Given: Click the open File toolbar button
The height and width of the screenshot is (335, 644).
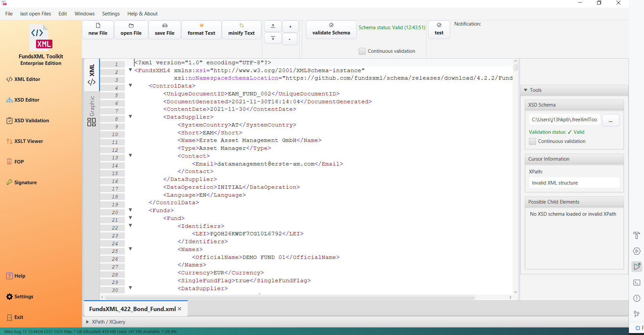Looking at the screenshot, I should click(x=131, y=30).
